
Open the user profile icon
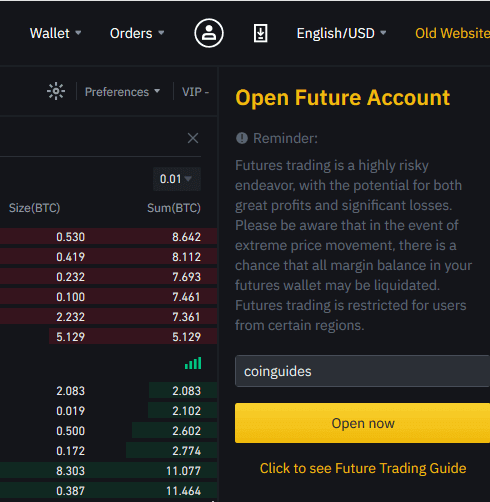tap(209, 33)
